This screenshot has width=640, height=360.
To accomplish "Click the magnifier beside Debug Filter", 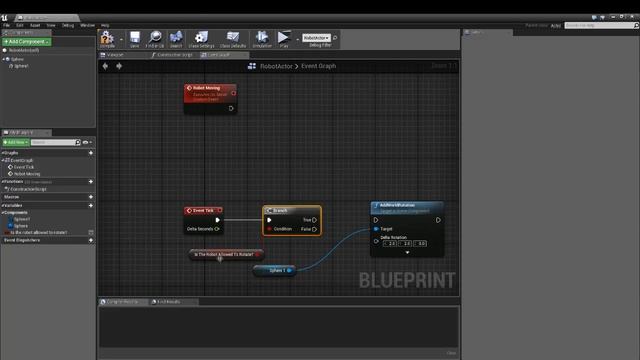I will tap(335, 38).
